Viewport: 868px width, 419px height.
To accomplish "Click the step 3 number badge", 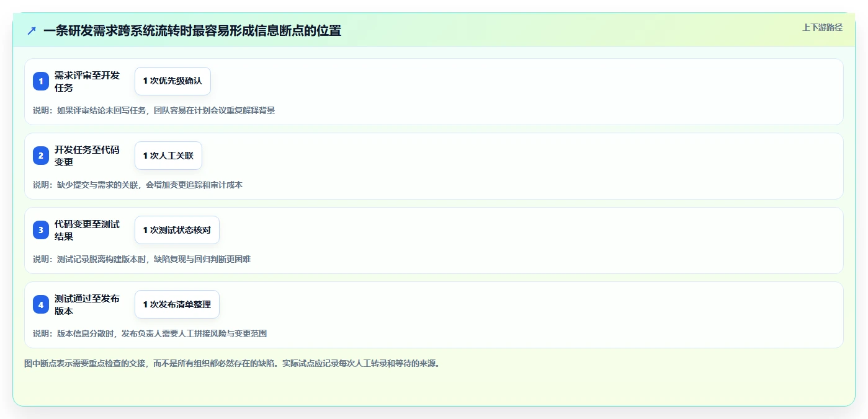I will click(41, 230).
